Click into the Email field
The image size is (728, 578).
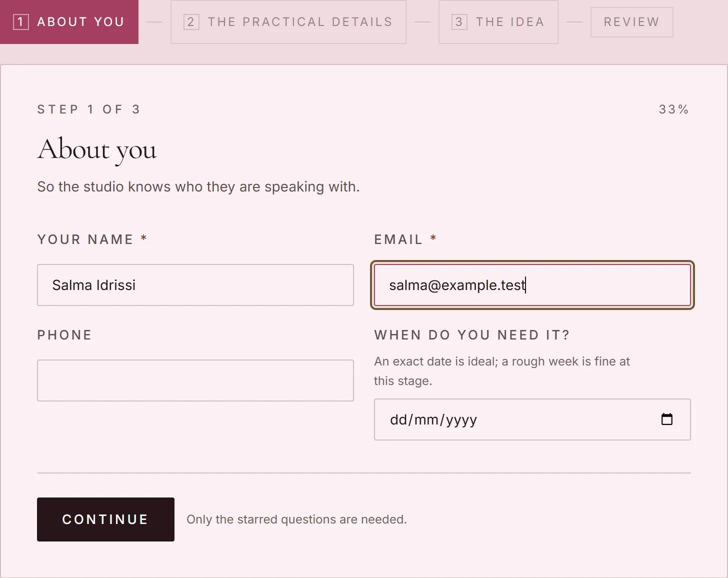point(532,285)
